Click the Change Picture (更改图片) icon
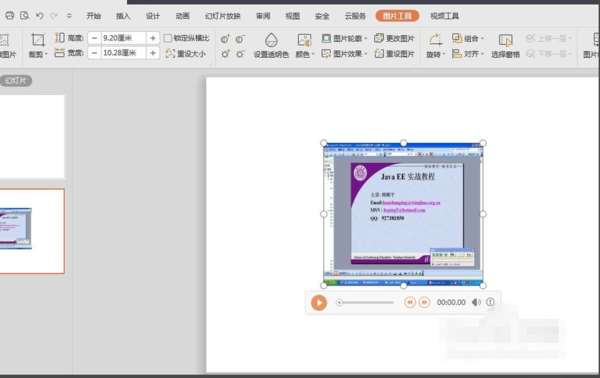The width and height of the screenshot is (600, 378). click(379, 38)
